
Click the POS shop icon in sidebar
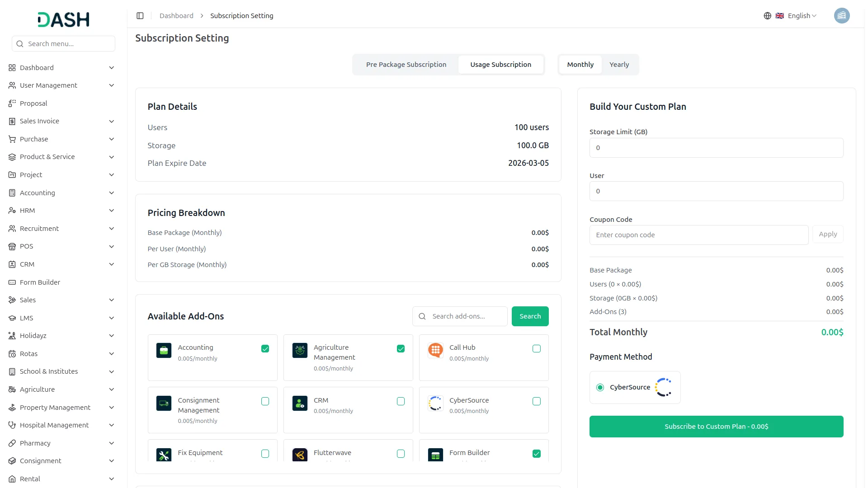click(x=12, y=246)
